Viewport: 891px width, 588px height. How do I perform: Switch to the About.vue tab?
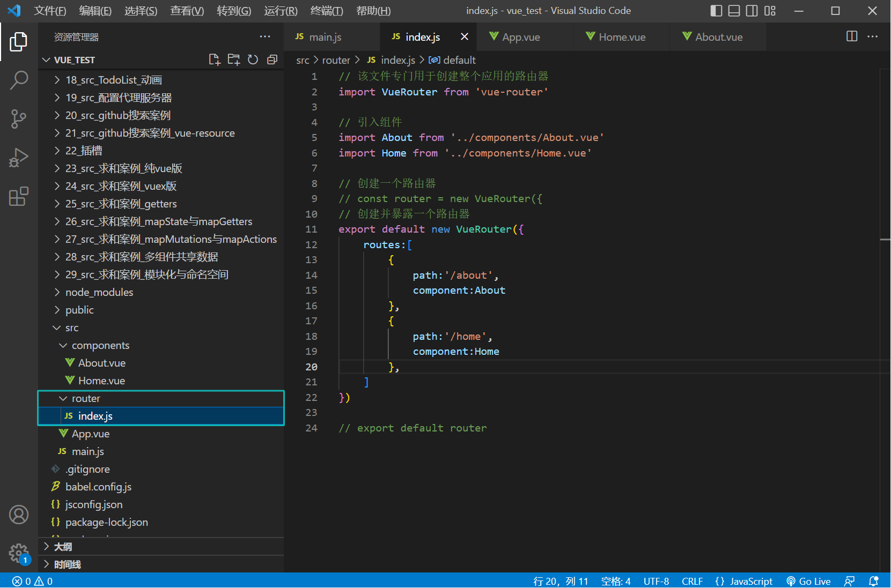point(718,36)
